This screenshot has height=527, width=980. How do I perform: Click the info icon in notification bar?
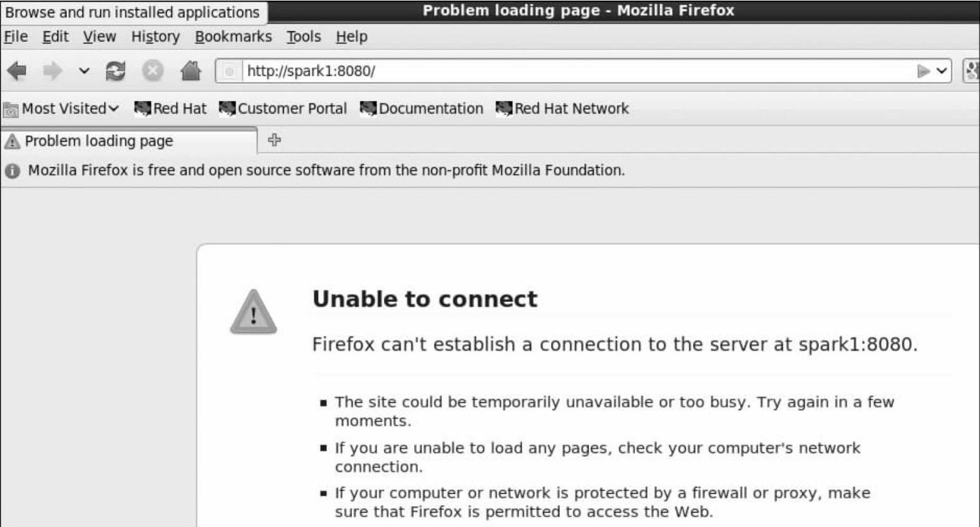[13, 170]
